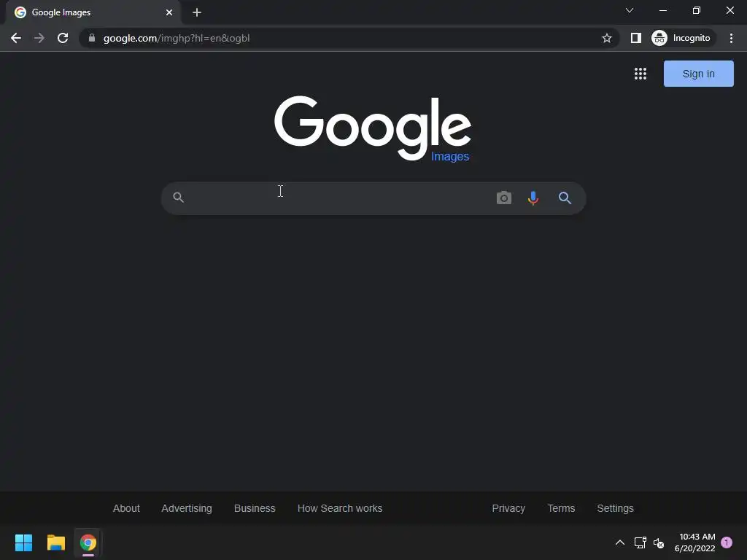Minimize the Chrome window
Image resolution: width=747 pixels, height=560 pixels.
click(x=662, y=10)
